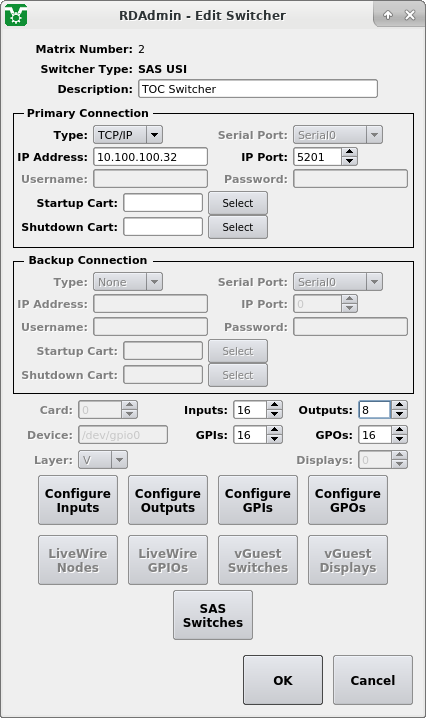Open Configure GPIs dialog

click(x=258, y=500)
